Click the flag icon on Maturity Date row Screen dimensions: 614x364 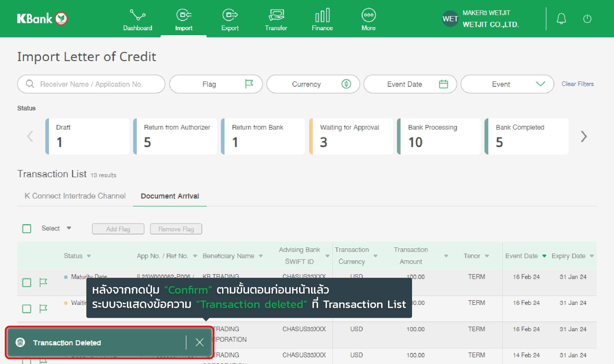[x=43, y=283]
